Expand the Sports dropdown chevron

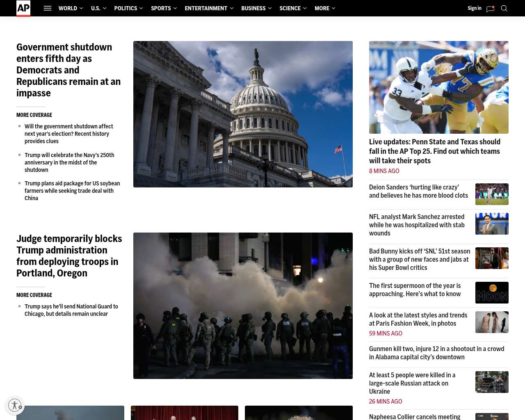175,8
